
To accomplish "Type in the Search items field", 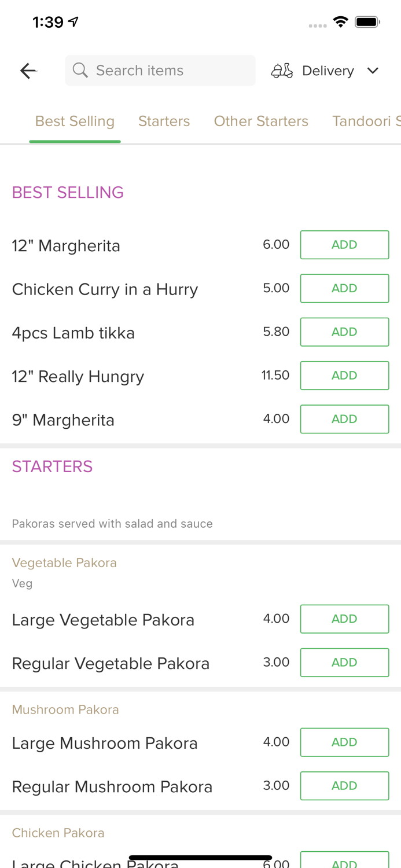I will tap(168, 71).
